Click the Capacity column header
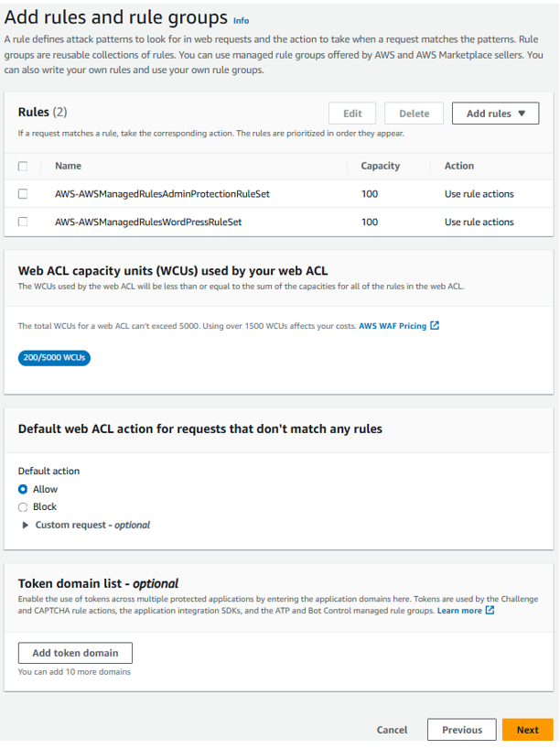 coord(381,166)
